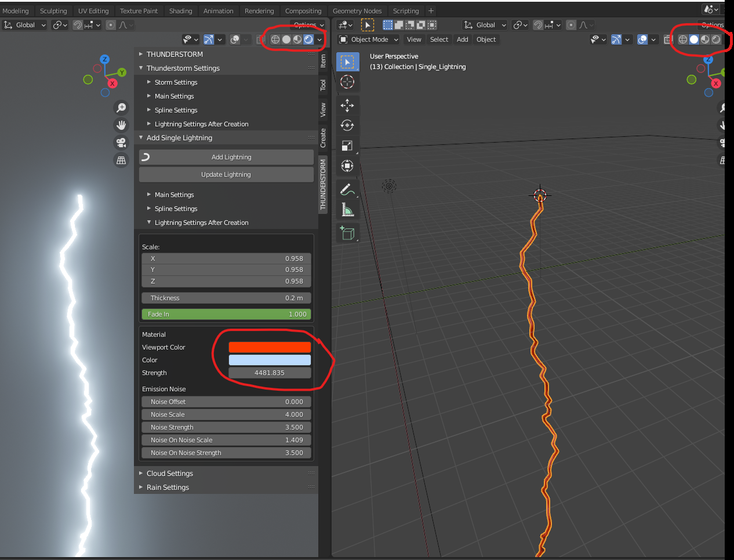Click the Geometry Nodes workspace tab
Image resolution: width=734 pixels, height=560 pixels.
pyautogui.click(x=357, y=10)
